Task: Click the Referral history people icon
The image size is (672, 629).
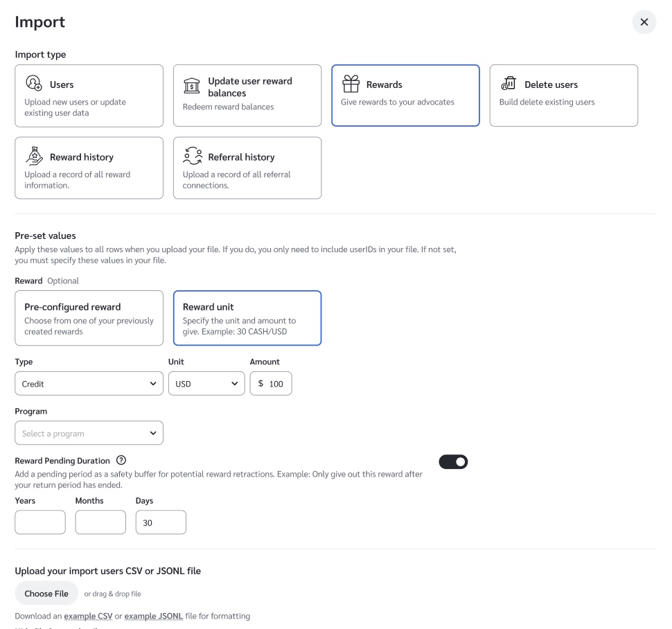Action: click(193, 157)
